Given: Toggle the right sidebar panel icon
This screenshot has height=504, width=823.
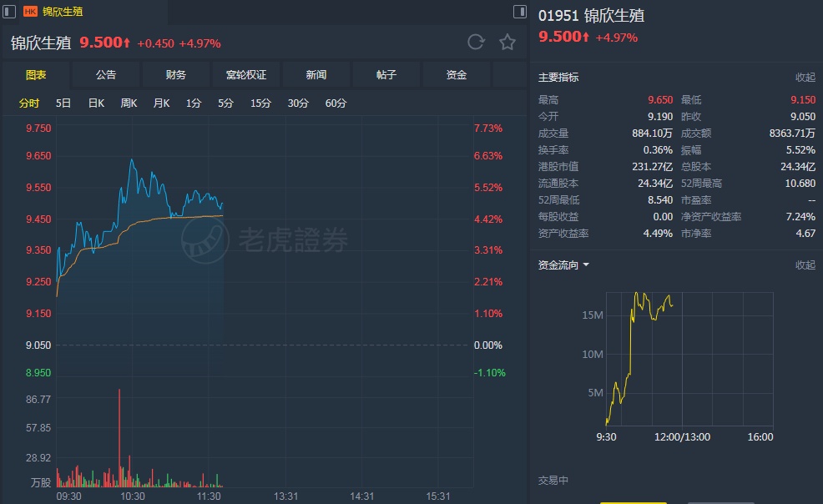Looking at the screenshot, I should (x=519, y=12).
